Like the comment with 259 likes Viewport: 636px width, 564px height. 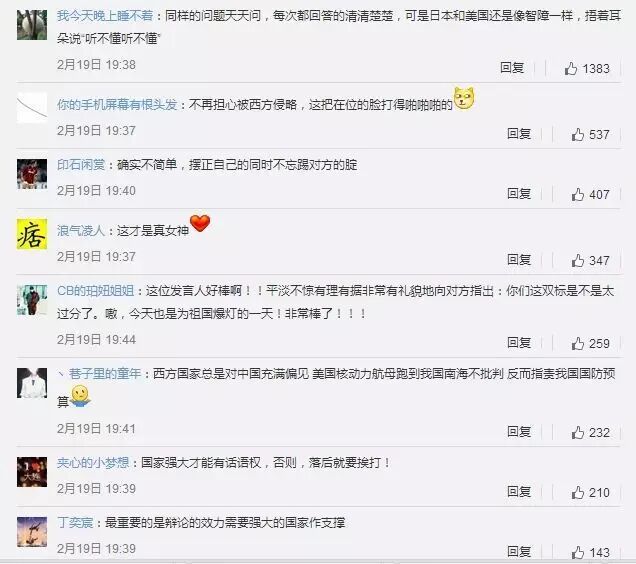(x=578, y=344)
